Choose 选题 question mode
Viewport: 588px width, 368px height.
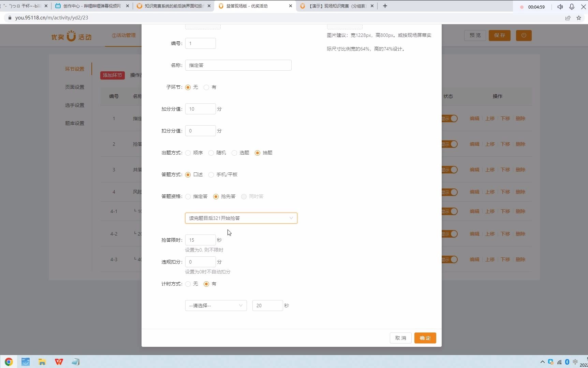coord(234,153)
